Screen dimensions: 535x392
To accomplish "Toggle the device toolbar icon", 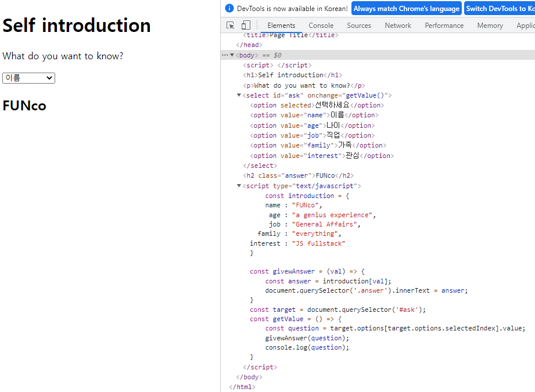I will pyautogui.click(x=246, y=25).
